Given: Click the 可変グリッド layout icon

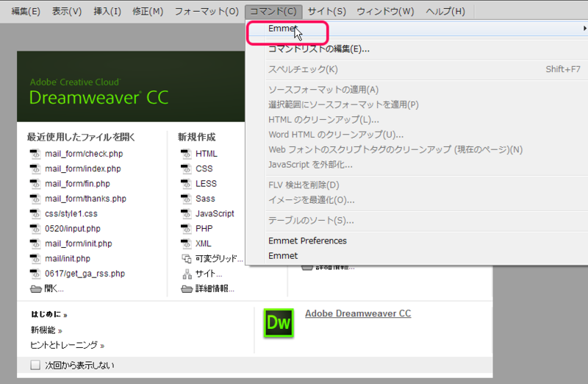Looking at the screenshot, I should point(187,259).
